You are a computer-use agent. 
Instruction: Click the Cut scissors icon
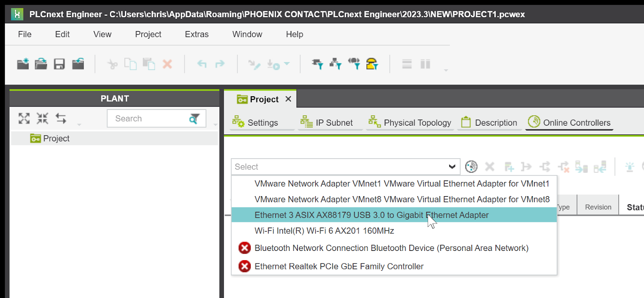[112, 64]
